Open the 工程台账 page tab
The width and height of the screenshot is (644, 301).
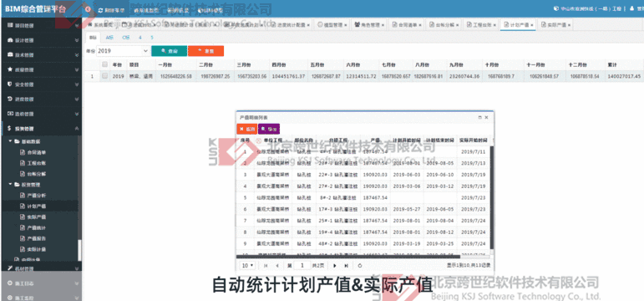pos(480,25)
